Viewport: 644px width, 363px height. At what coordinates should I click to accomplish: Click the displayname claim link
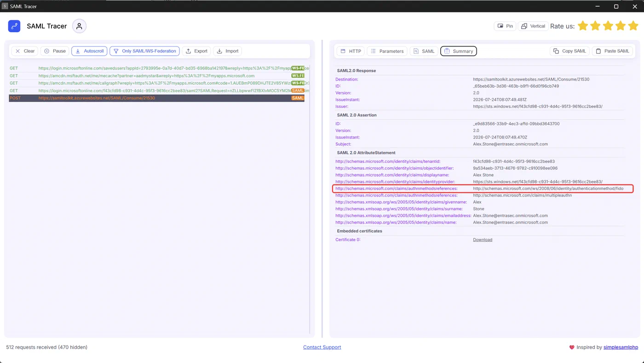click(x=392, y=175)
